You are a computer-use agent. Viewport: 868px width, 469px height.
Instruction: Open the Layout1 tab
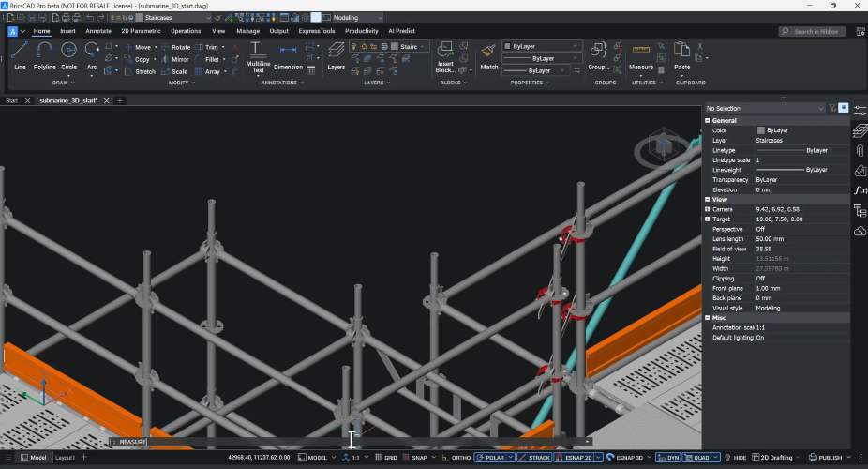click(65, 458)
